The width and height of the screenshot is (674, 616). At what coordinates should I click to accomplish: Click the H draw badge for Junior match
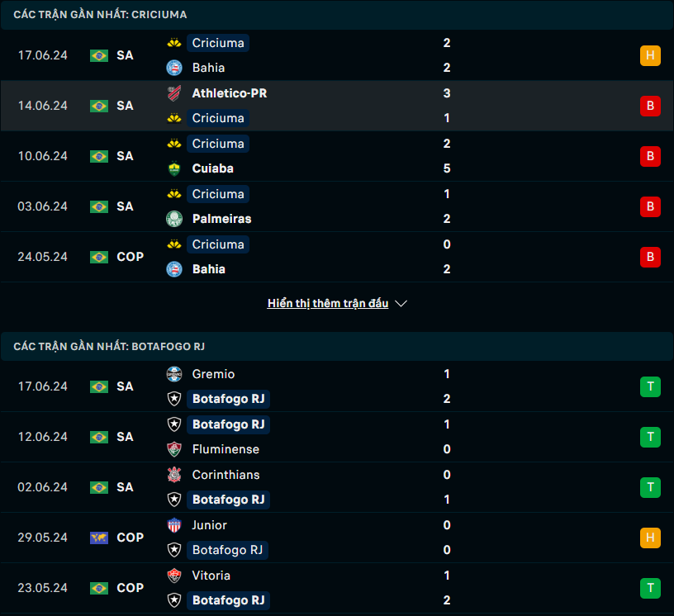click(x=650, y=538)
